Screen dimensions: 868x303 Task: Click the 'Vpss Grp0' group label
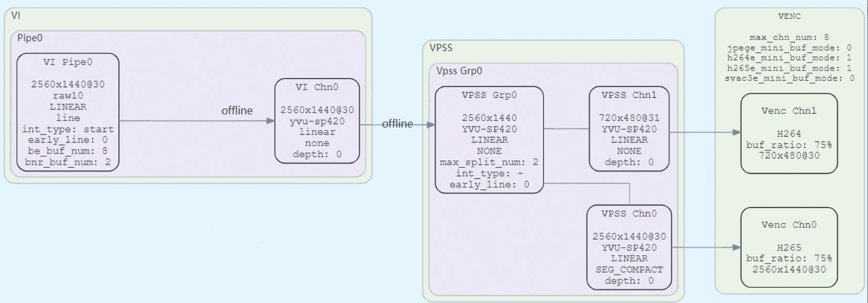click(x=459, y=71)
